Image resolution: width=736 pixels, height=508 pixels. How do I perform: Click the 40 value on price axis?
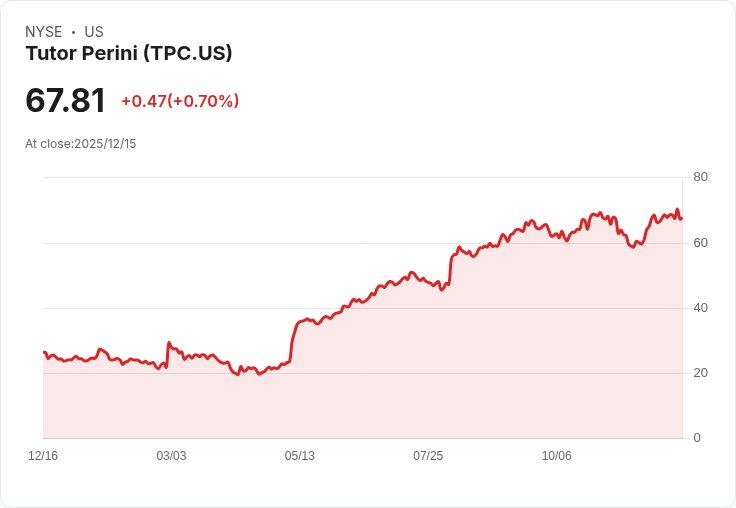(x=700, y=308)
